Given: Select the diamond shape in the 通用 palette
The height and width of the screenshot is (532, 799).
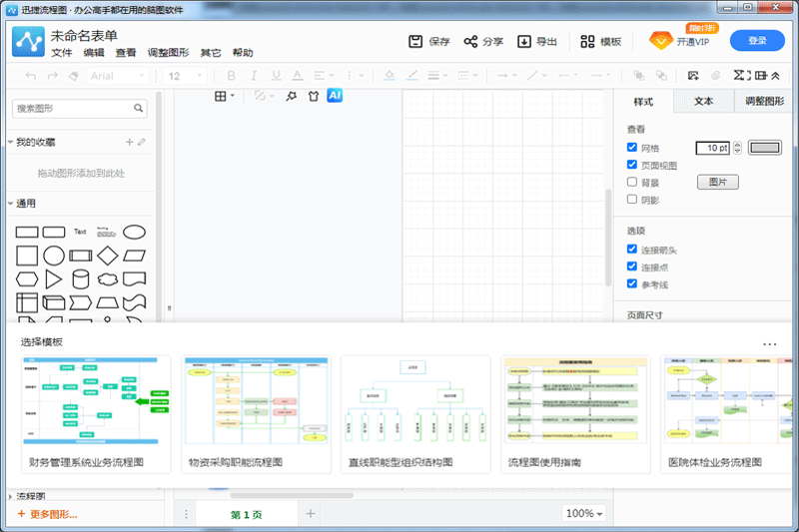Looking at the screenshot, I should 107,255.
